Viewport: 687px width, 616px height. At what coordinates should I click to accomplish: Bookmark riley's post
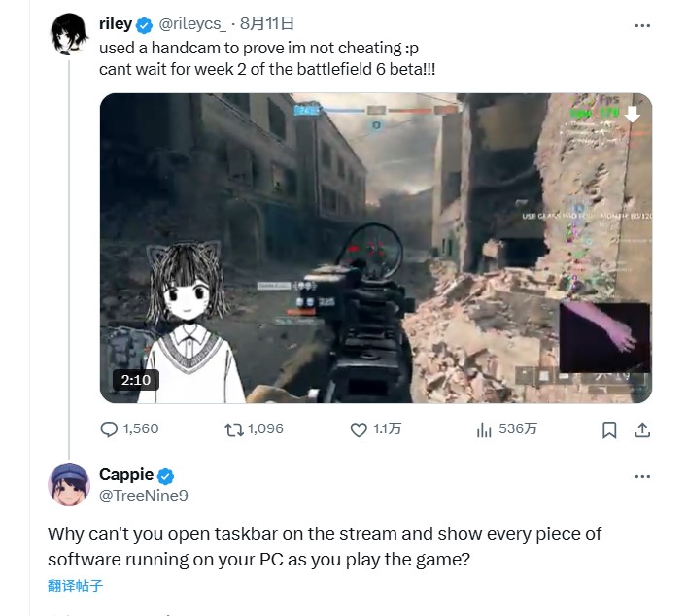609,429
